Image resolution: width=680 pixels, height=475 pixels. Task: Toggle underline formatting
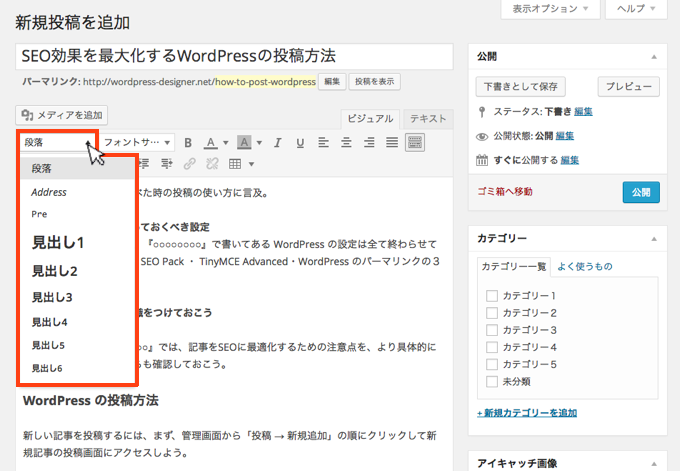tap(300, 143)
